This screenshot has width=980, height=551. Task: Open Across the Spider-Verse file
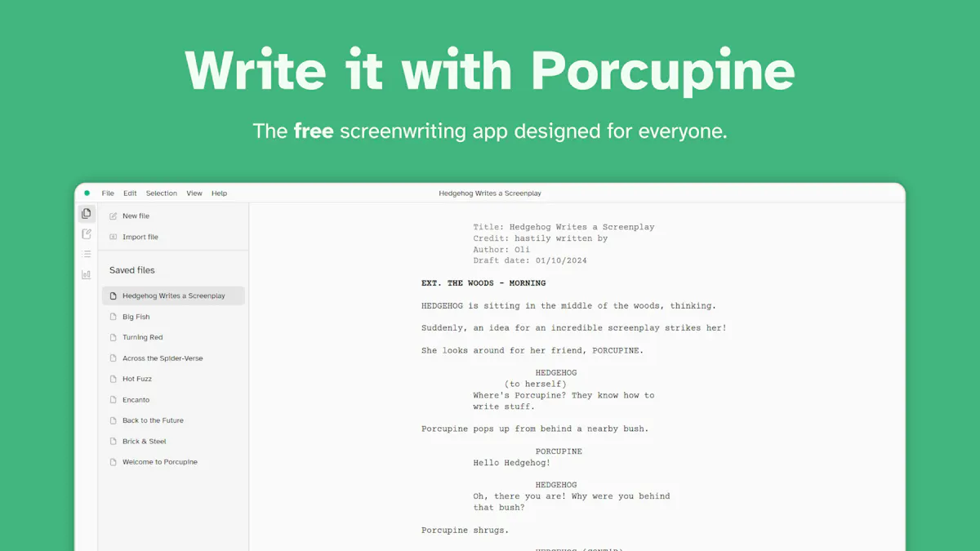[x=173, y=358]
